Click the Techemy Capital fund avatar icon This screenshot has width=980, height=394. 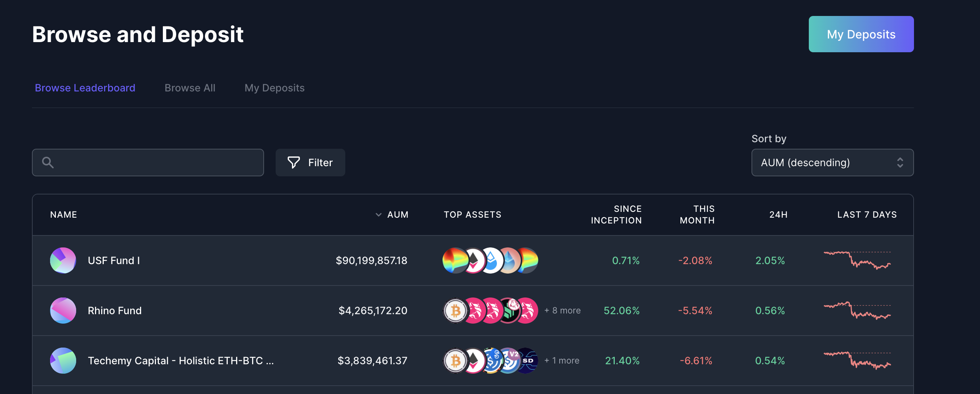click(x=63, y=360)
